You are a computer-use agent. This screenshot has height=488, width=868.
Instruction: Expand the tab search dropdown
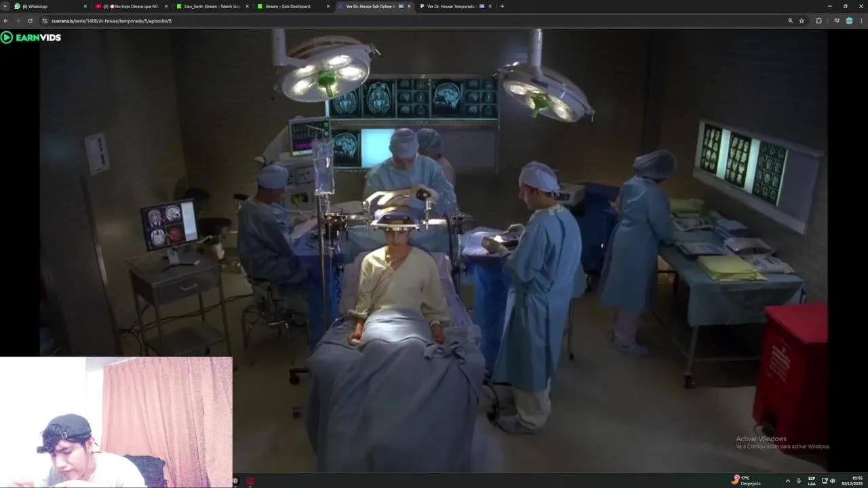(x=5, y=6)
